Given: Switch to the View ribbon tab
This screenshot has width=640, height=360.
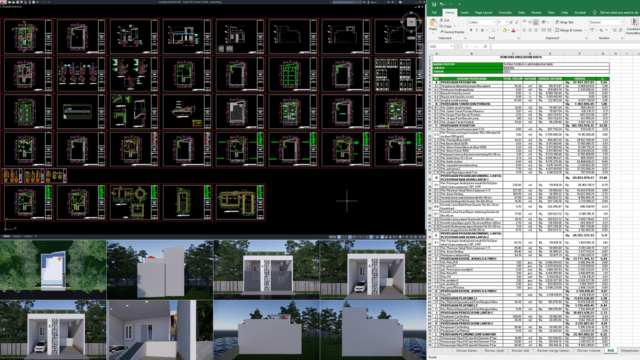Looking at the screenshot, I should coord(551,13).
